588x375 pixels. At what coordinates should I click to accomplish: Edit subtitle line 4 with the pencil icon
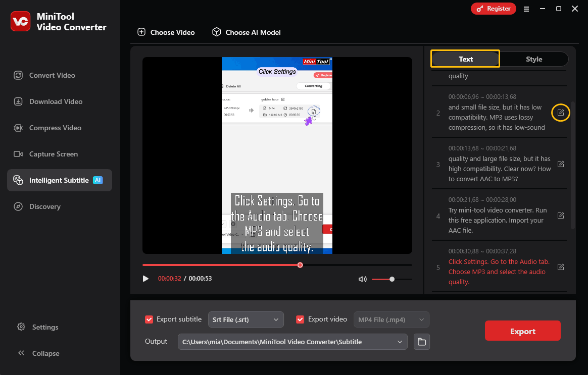(561, 216)
